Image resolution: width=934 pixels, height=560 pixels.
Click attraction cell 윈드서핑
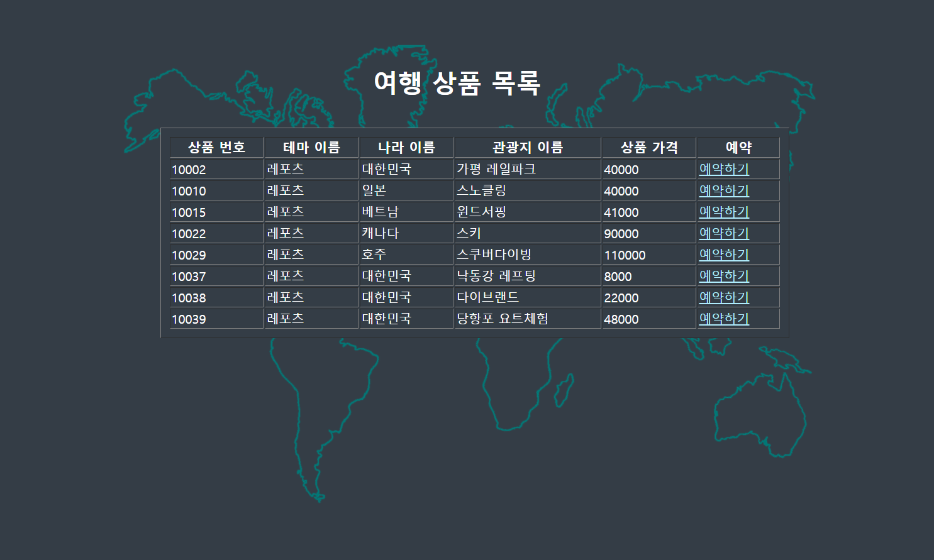(x=528, y=212)
